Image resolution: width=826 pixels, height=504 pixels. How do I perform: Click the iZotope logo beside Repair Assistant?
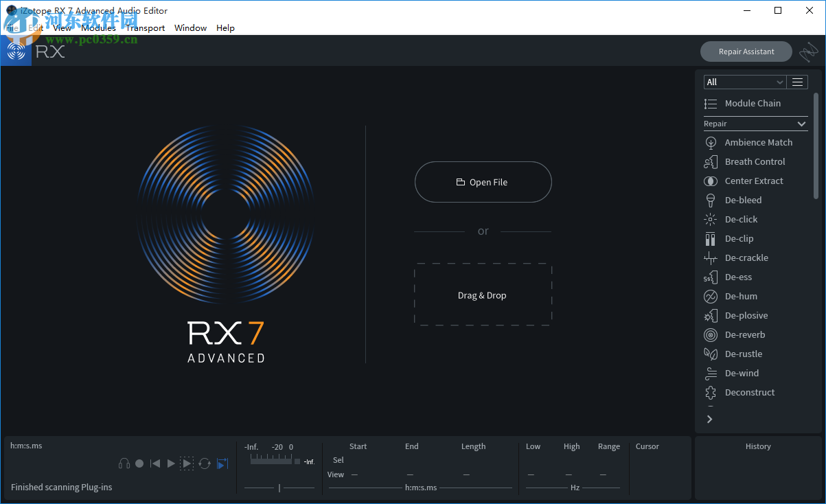[808, 51]
